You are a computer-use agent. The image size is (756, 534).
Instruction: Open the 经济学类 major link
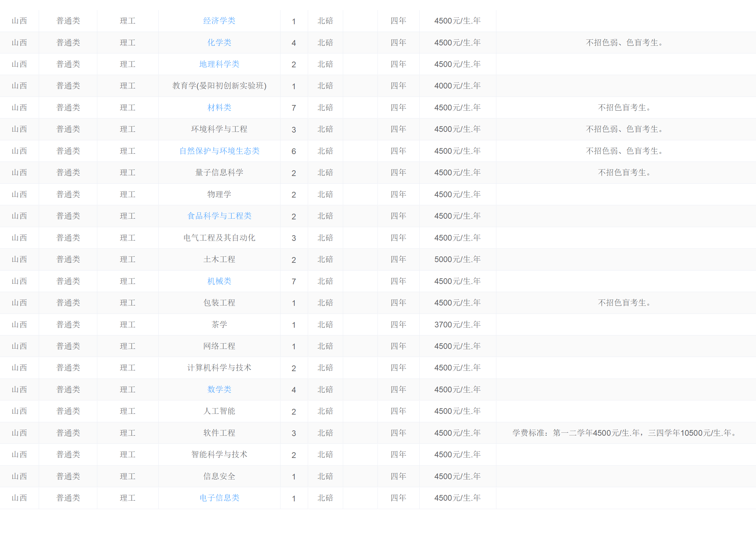coord(219,21)
